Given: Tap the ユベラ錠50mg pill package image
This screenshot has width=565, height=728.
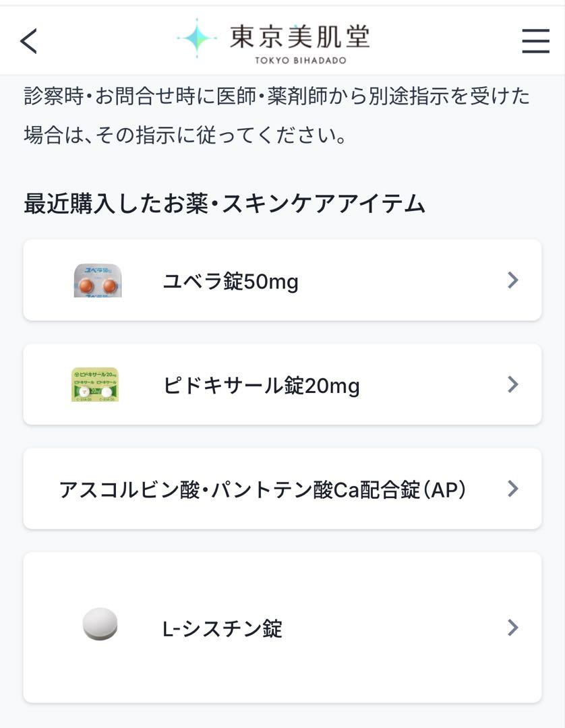Looking at the screenshot, I should (98, 280).
